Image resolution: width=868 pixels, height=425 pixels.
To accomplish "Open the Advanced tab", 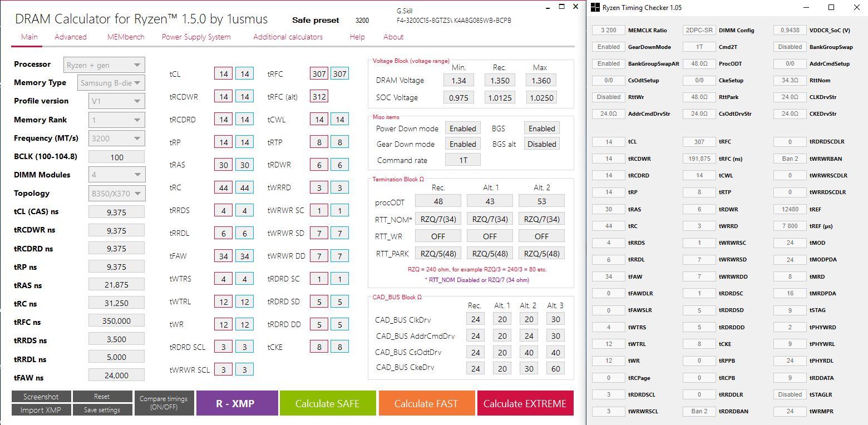I will click(x=71, y=37).
